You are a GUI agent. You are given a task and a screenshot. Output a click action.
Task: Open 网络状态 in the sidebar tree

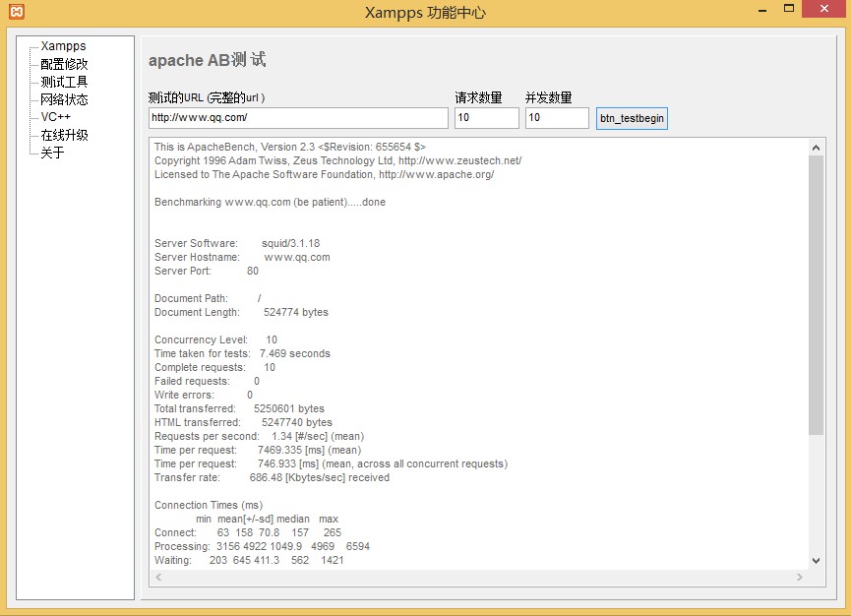tap(64, 99)
